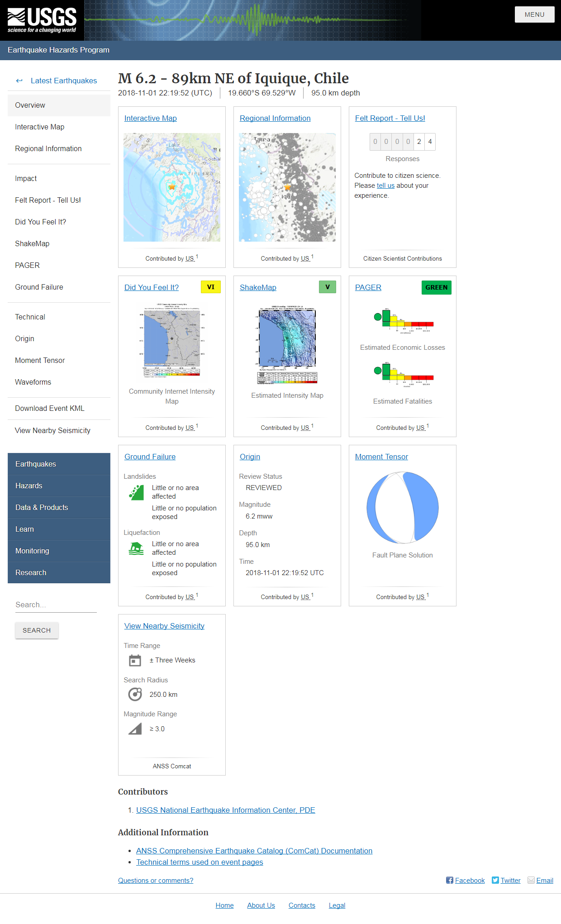Viewport: 561px width, 924px height.
Task: Select Overview in the sidebar
Action: click(59, 105)
